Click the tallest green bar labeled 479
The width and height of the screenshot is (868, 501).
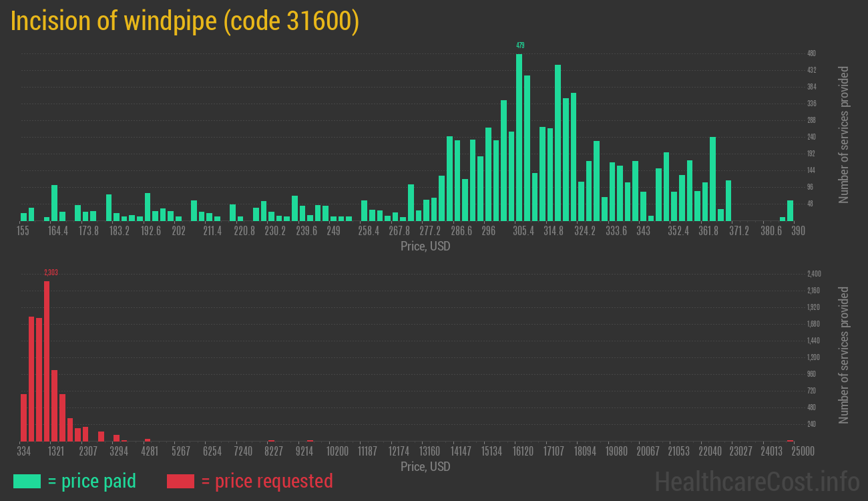(519, 137)
